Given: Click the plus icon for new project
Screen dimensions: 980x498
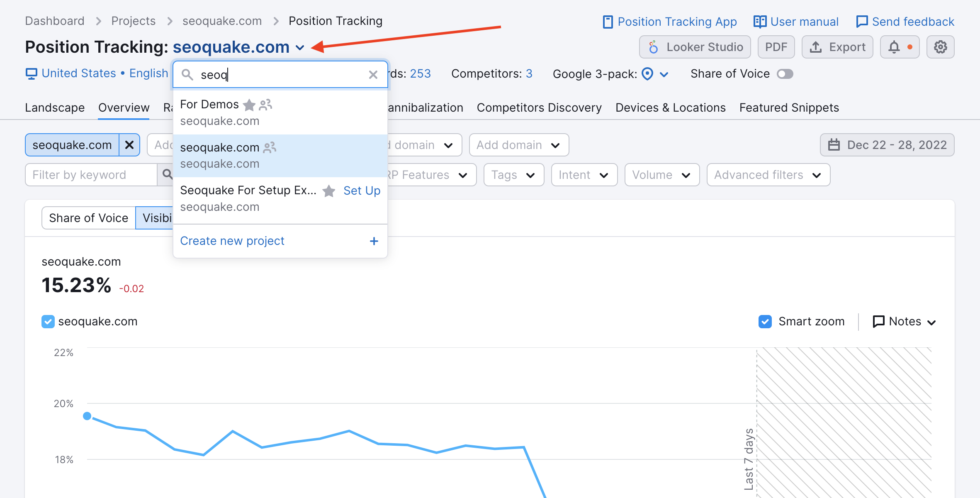Looking at the screenshot, I should tap(374, 241).
